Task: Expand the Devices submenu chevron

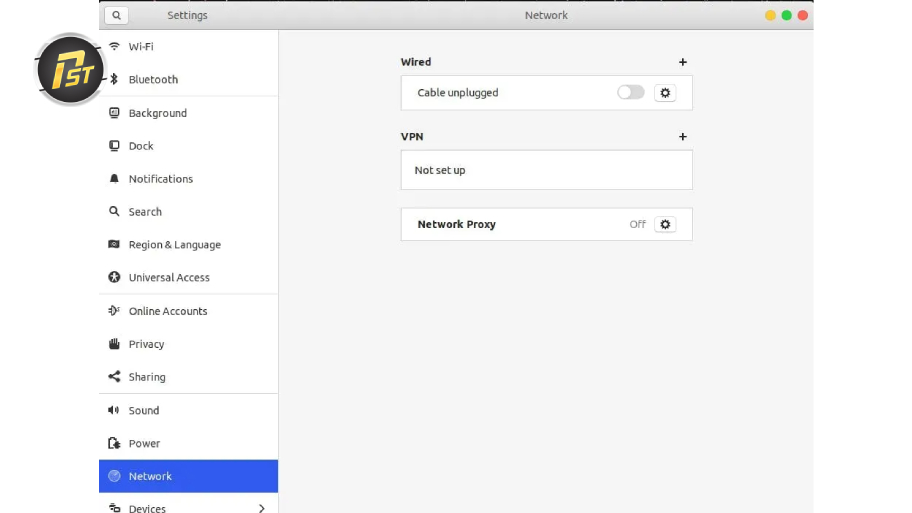Action: coord(262,508)
